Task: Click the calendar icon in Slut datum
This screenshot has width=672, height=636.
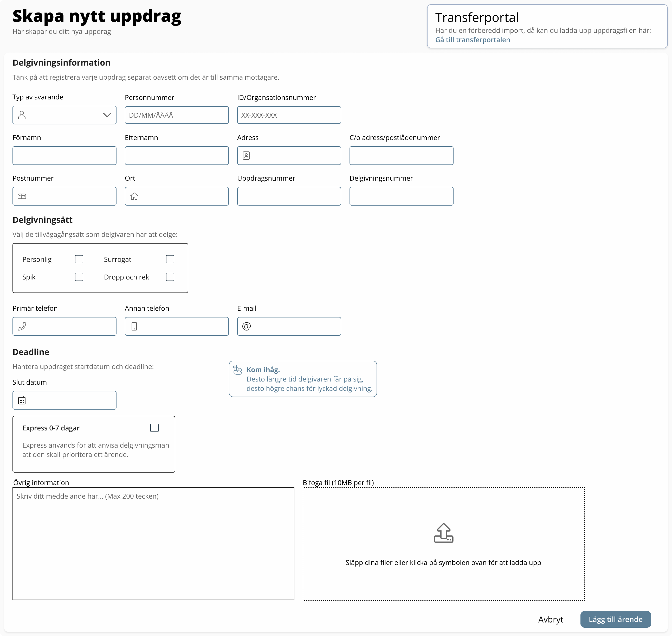Action: click(x=22, y=400)
